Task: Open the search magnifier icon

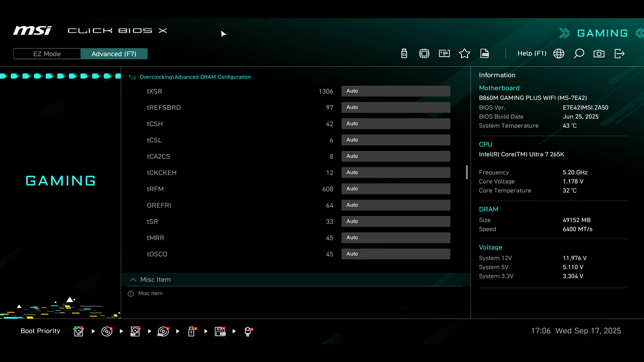Action: point(579,54)
